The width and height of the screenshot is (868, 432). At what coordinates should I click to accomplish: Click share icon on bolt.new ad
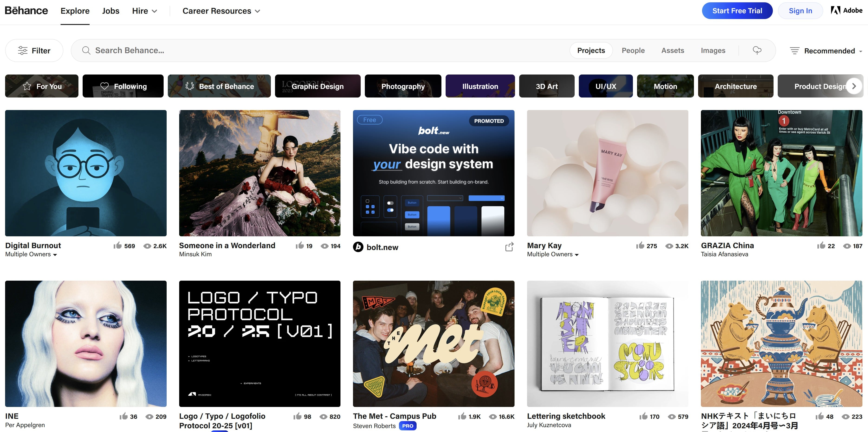[509, 247]
